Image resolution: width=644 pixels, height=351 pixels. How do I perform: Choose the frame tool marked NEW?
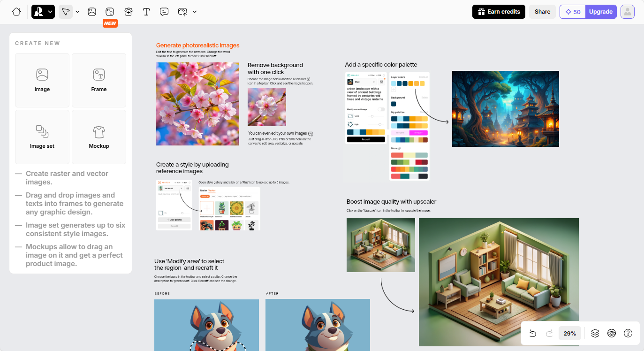tap(110, 12)
